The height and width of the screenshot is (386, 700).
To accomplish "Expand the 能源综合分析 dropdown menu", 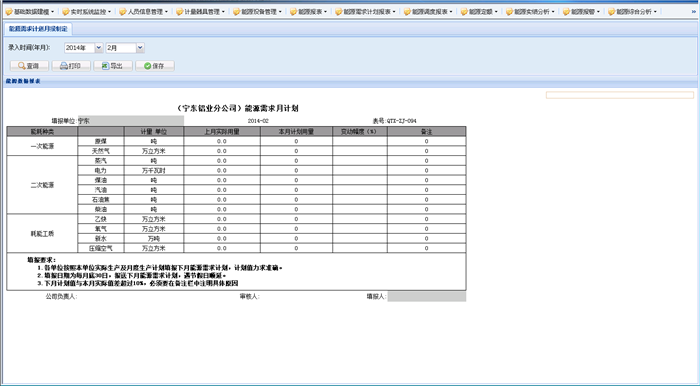I will [633, 12].
